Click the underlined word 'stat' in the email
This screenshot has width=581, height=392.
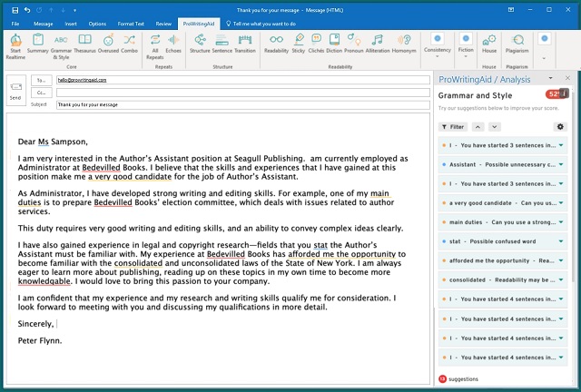(320, 245)
